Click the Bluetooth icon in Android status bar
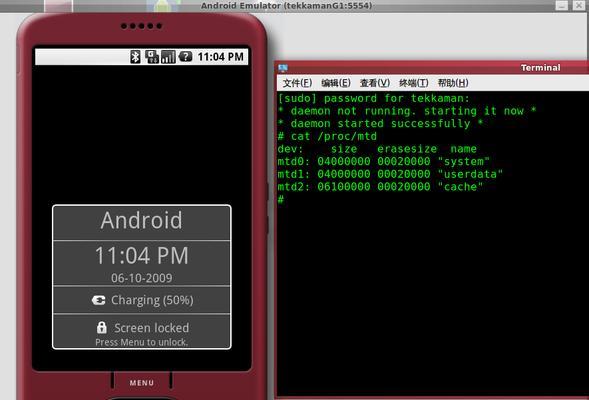This screenshot has width=589, height=400. tap(135, 57)
